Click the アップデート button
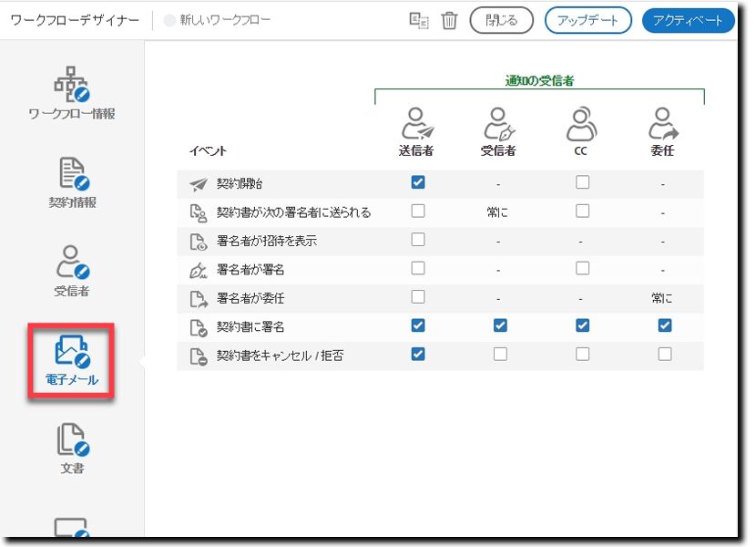 click(588, 20)
